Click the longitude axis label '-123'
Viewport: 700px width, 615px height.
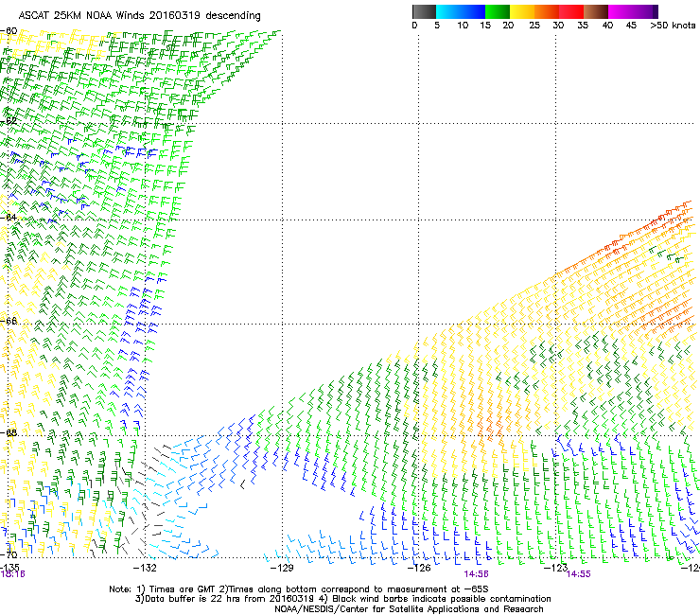(x=555, y=568)
